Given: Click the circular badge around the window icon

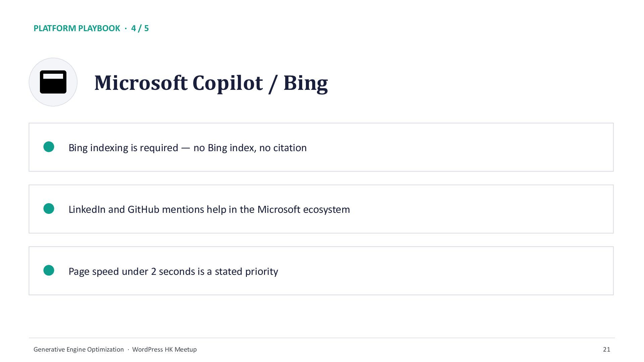Looking at the screenshot, I should click(x=53, y=82).
